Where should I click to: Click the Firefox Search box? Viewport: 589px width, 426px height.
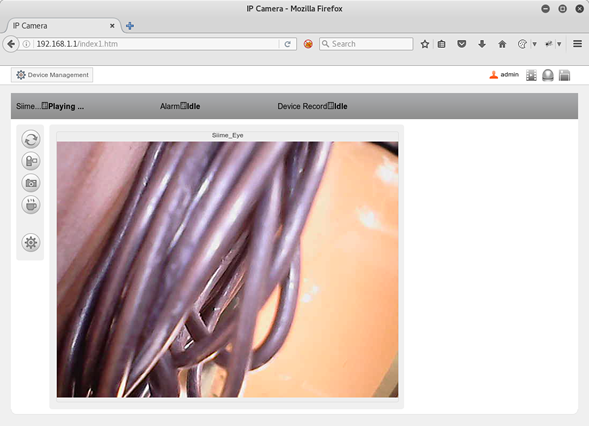pos(366,44)
